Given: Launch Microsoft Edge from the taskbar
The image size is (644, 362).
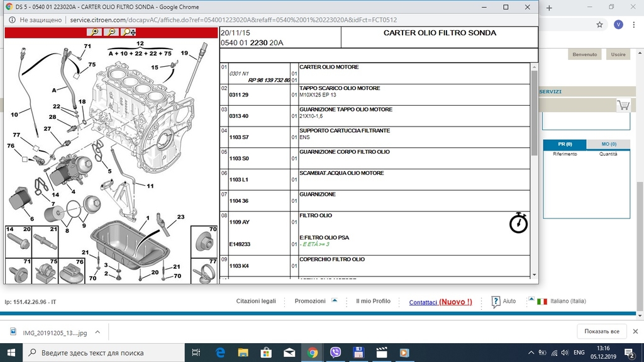Looking at the screenshot, I should 220,353.
